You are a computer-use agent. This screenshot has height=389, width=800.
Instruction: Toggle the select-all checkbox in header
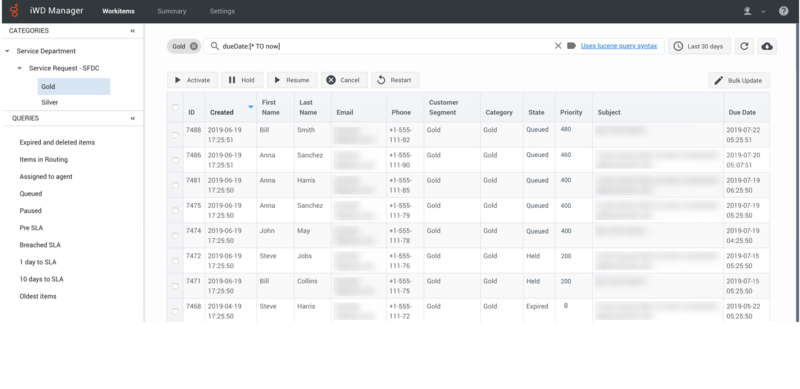coord(176,107)
